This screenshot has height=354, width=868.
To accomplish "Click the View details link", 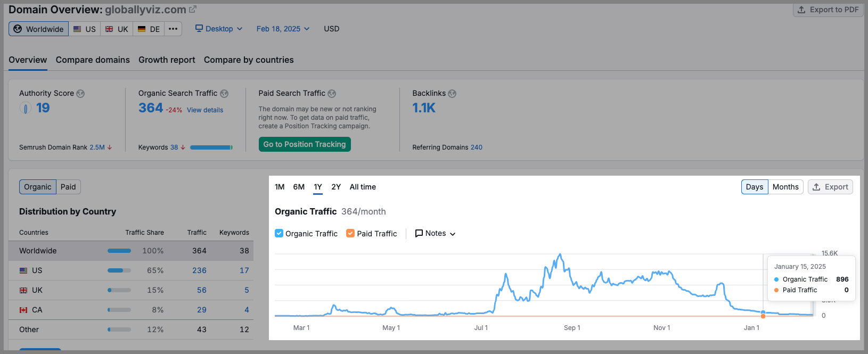I will 205,110.
